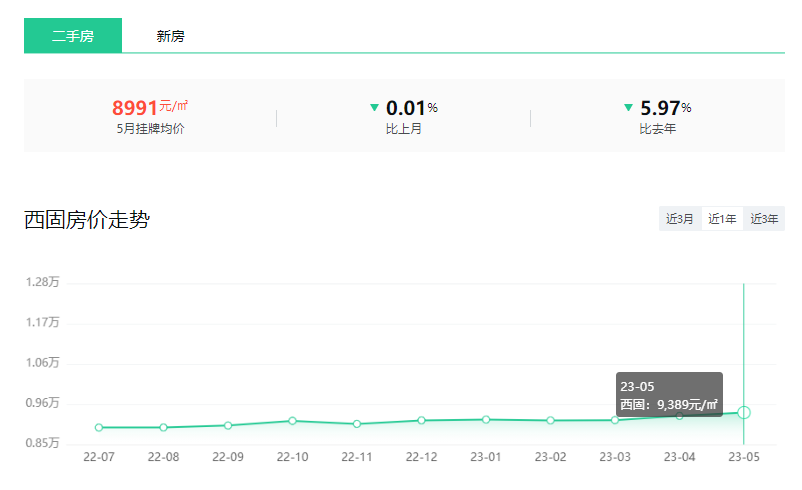
Task: Click the 22-11 data point marker
Action: tap(357, 424)
